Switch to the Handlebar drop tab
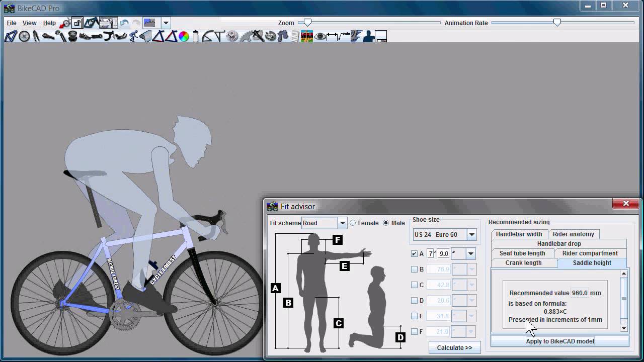Screen dimensions: 644x362 (x=559, y=243)
